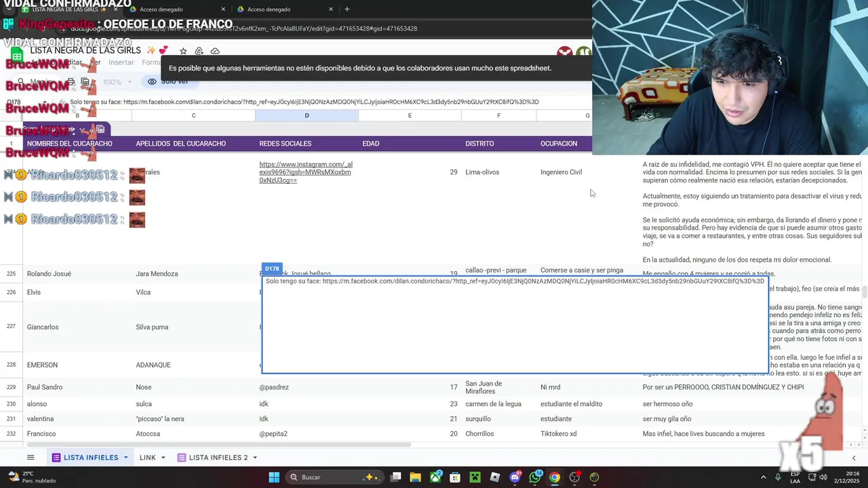Image resolution: width=868 pixels, height=488 pixels.
Task: Click the vertical sheet scrollbar thumb
Action: click(x=865, y=292)
